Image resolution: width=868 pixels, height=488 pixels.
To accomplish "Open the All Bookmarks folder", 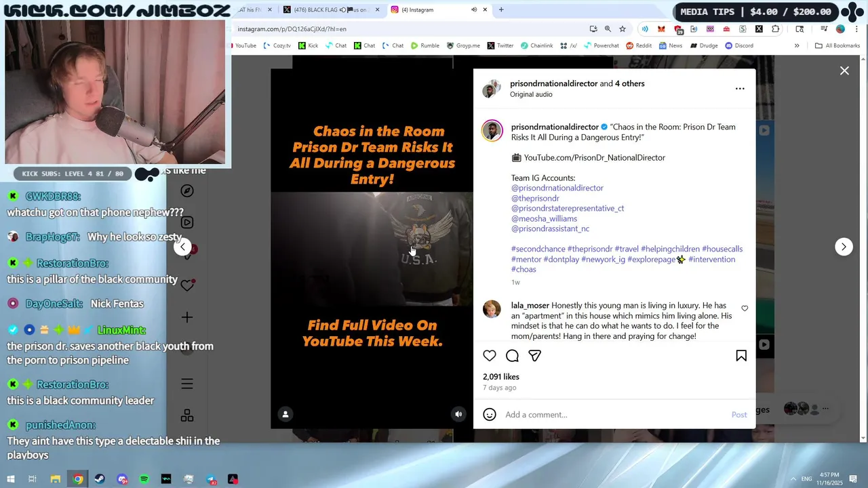I will coord(837,45).
